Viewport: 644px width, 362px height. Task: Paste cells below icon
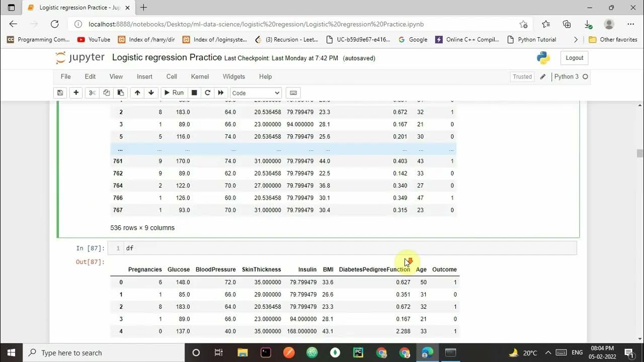pyautogui.click(x=120, y=93)
